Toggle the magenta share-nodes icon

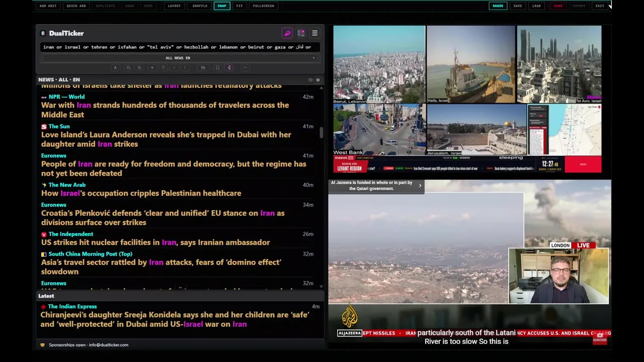pos(229,67)
